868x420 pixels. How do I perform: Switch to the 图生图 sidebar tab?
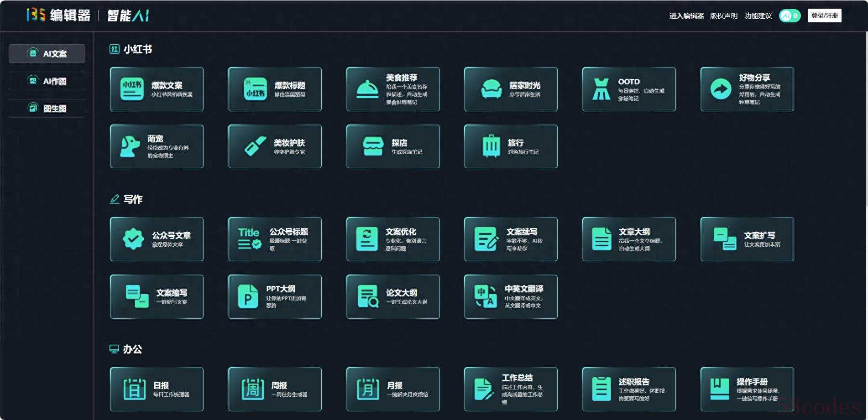point(47,108)
